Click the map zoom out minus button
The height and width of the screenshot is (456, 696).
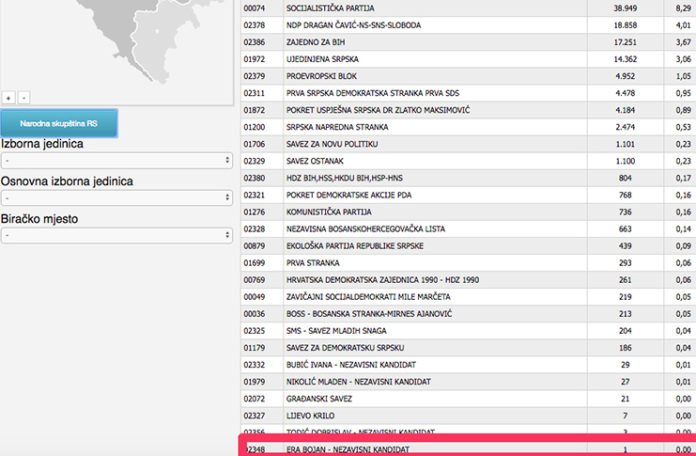[x=24, y=97]
